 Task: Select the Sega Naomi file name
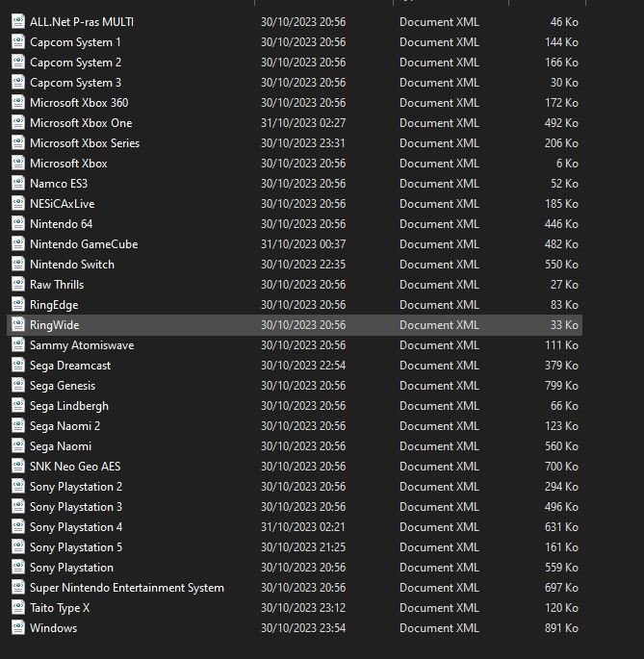61,446
